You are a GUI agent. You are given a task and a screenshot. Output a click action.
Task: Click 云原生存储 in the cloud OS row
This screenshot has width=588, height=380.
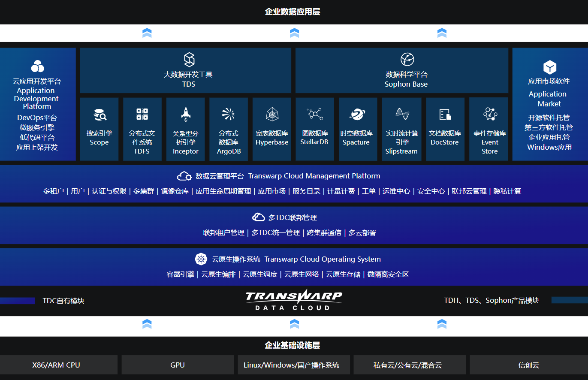(343, 274)
